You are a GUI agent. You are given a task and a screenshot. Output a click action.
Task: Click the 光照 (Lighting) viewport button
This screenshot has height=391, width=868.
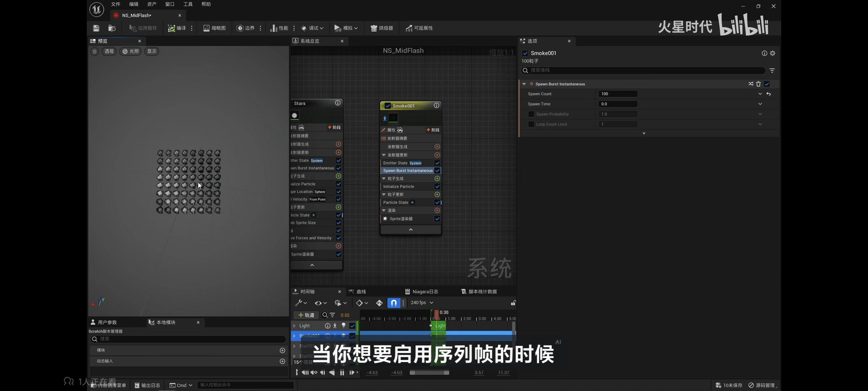[x=131, y=51]
